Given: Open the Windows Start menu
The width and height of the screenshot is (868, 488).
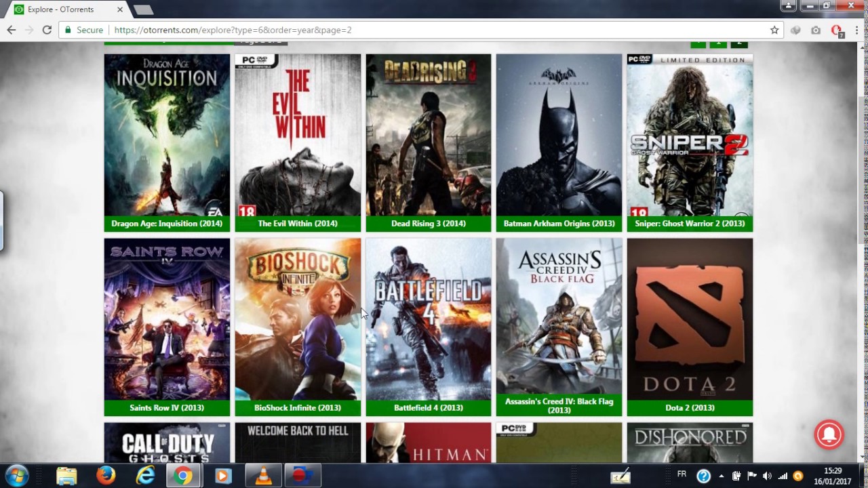Looking at the screenshot, I should tap(16, 476).
